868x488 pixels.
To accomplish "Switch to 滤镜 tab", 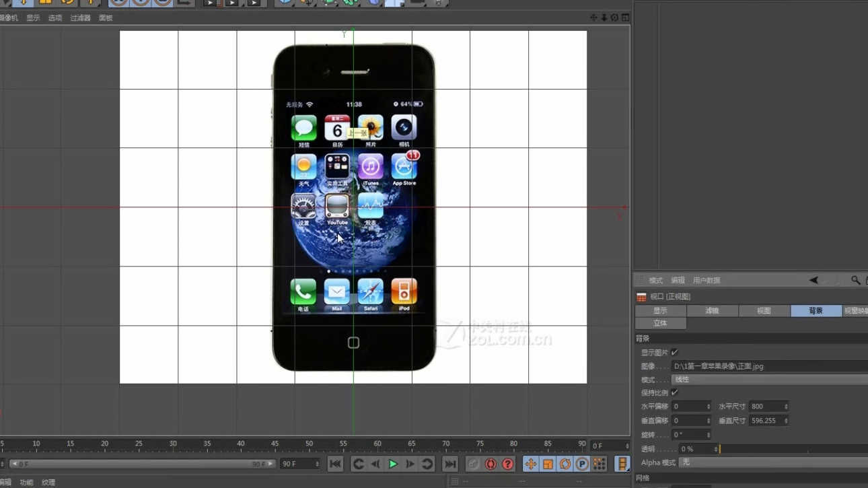I will click(x=712, y=311).
